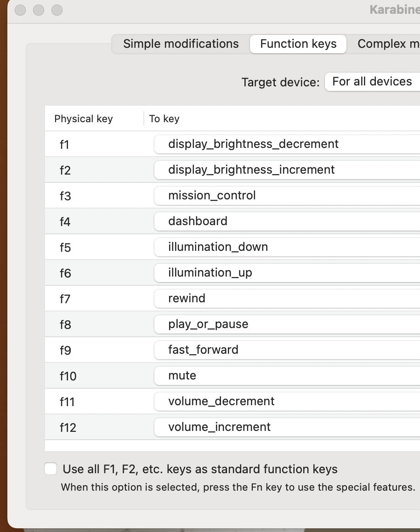Image resolution: width=420 pixels, height=532 pixels.
Task: Switch to the Simple modifications tab
Action: click(180, 44)
